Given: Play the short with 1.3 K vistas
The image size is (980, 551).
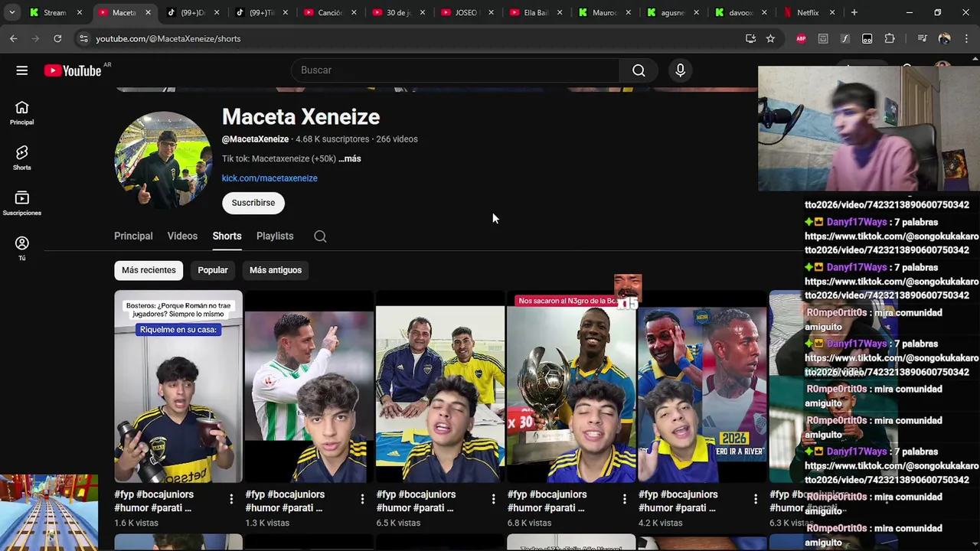Looking at the screenshot, I should pyautogui.click(x=309, y=387).
